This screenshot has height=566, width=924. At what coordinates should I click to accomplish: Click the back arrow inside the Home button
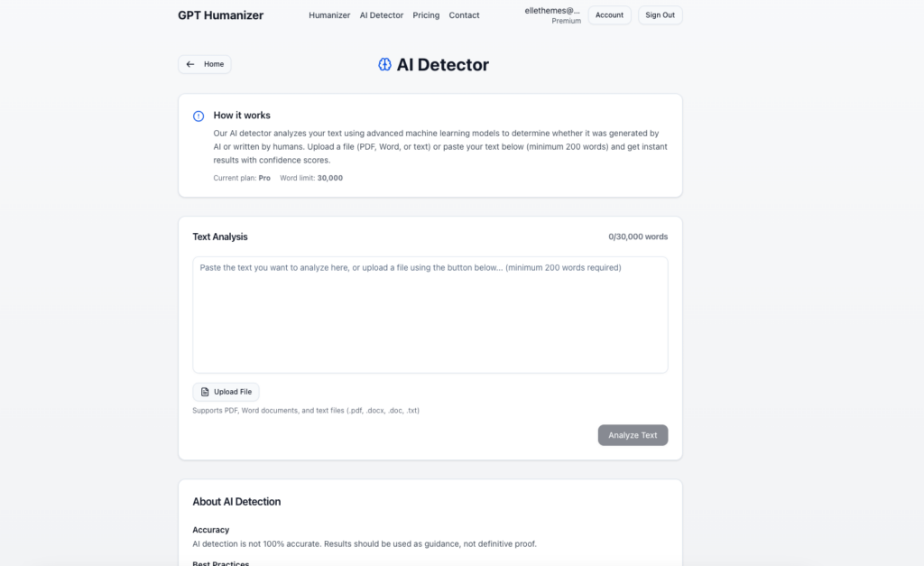(189, 64)
